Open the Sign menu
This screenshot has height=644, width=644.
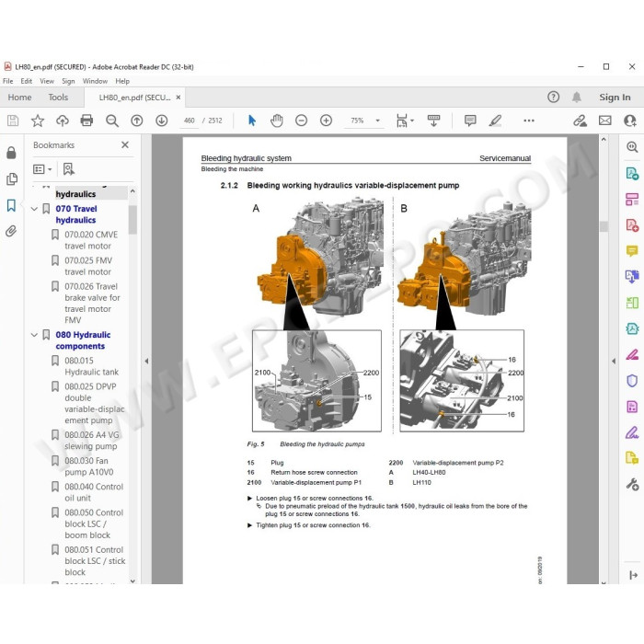point(68,81)
